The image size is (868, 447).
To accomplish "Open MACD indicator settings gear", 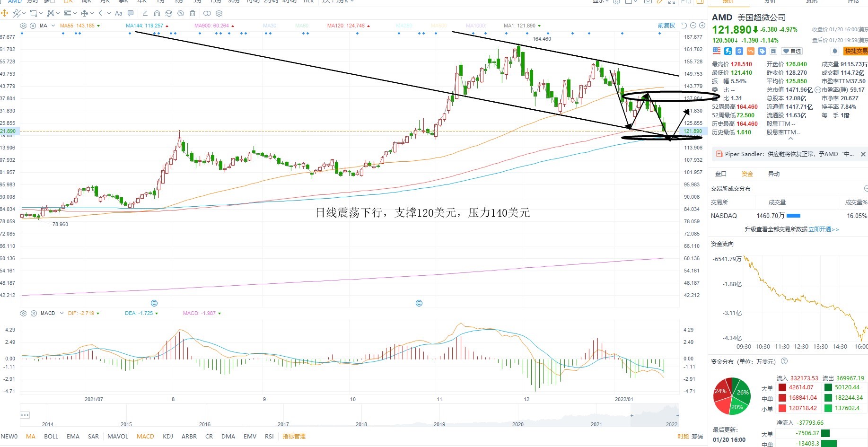I will pos(23,313).
